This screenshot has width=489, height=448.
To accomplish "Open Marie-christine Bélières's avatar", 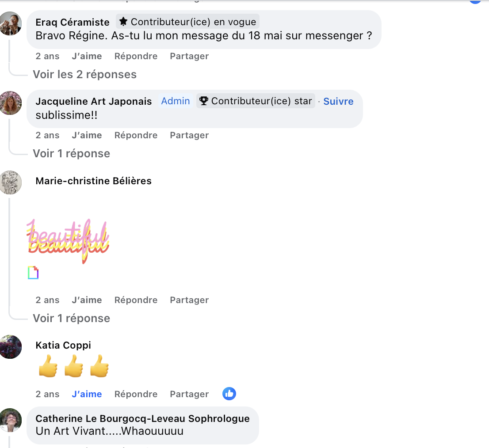I will click(10, 182).
